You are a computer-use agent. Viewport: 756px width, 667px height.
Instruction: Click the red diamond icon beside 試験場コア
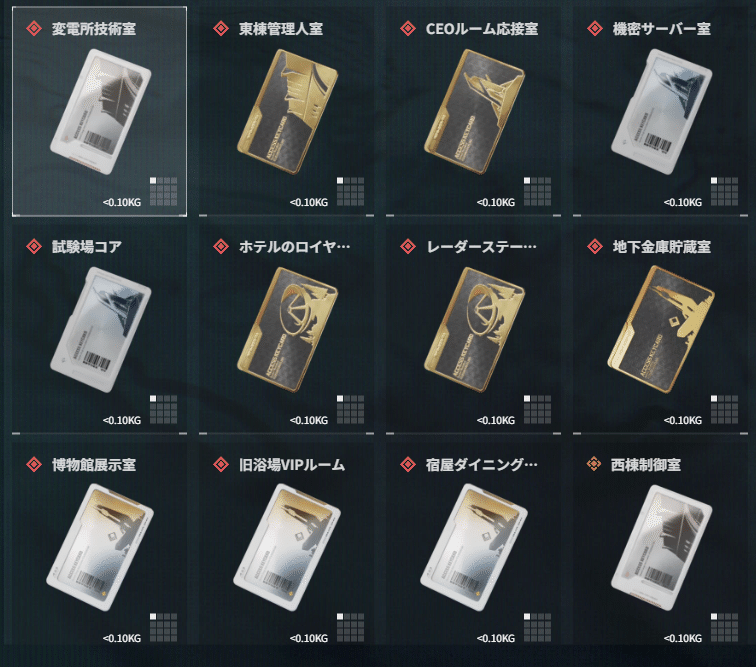pyautogui.click(x=34, y=246)
